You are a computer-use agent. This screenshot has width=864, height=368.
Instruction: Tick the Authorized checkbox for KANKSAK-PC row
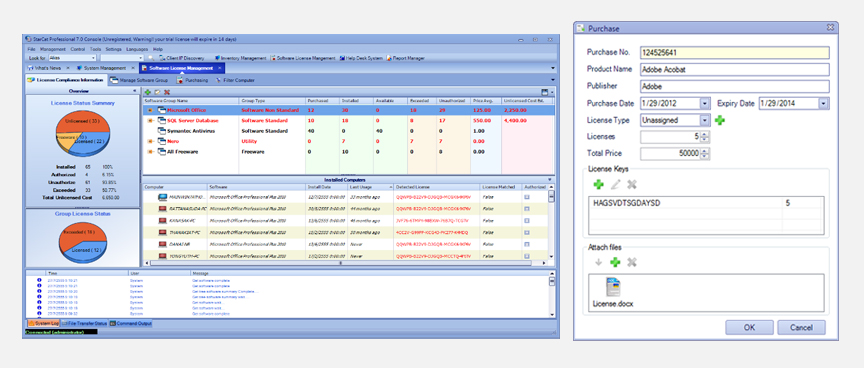527,220
